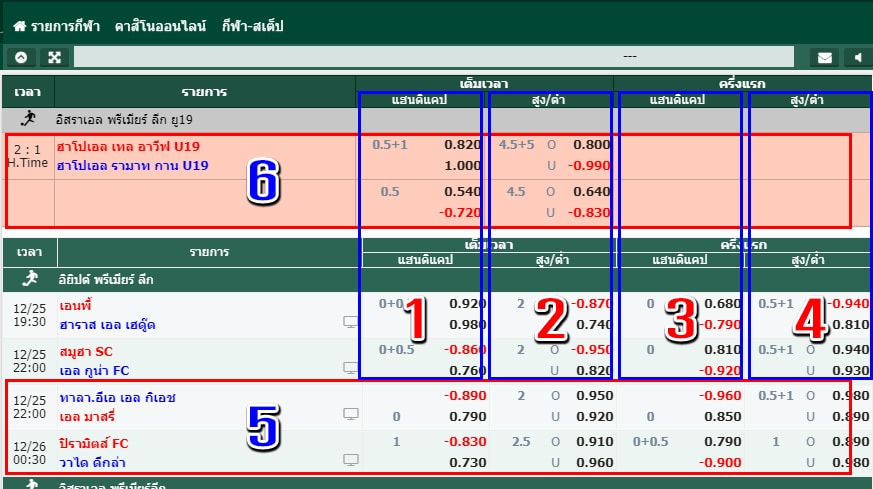Click running man icon for อียิปต์ พรีเมียร์ ลีก
This screenshot has width=873, height=489.
pyautogui.click(x=29, y=279)
